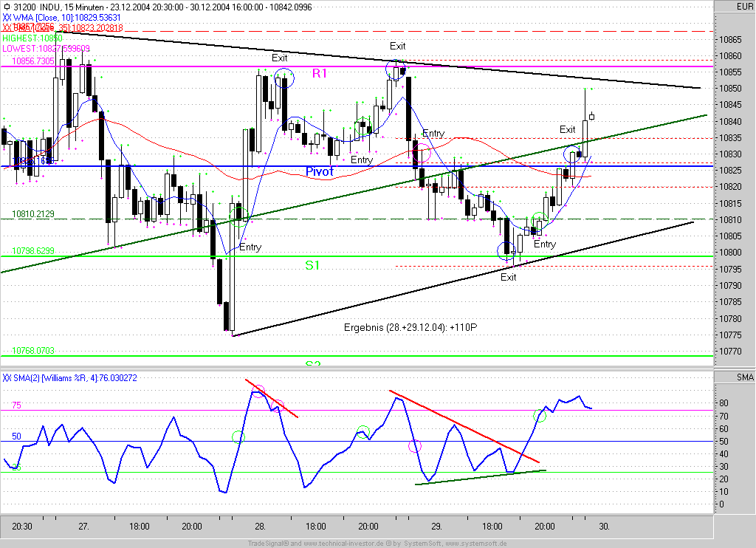Select the magenta R1 resistance label

(319, 73)
